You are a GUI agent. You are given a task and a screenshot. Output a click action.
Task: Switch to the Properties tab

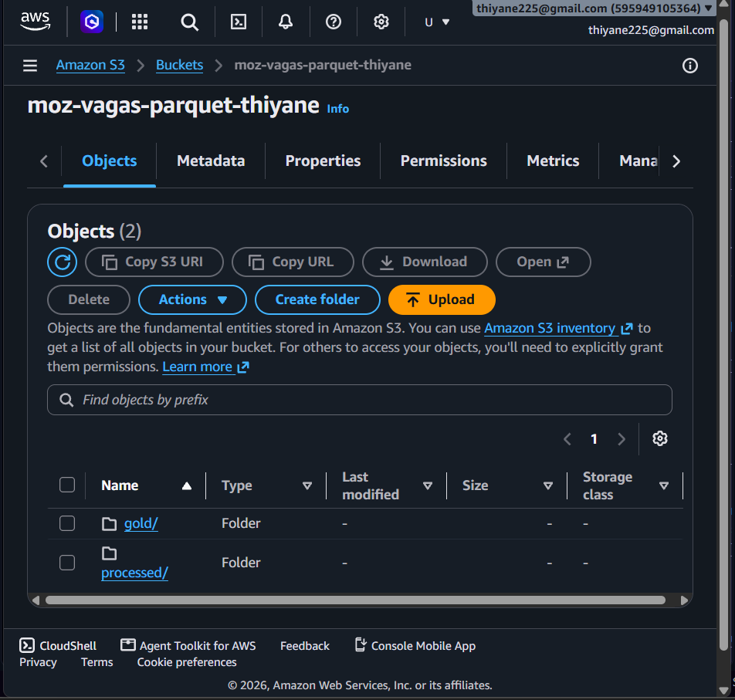[323, 161]
